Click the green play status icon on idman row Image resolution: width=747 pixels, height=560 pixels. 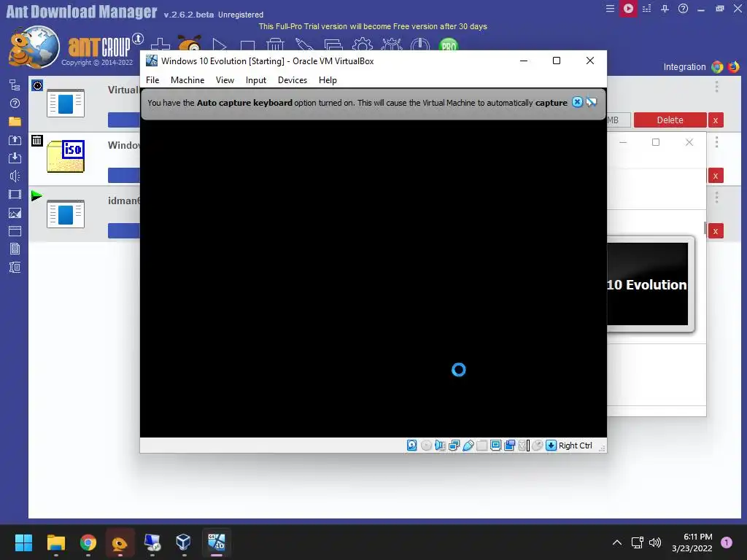[36, 195]
